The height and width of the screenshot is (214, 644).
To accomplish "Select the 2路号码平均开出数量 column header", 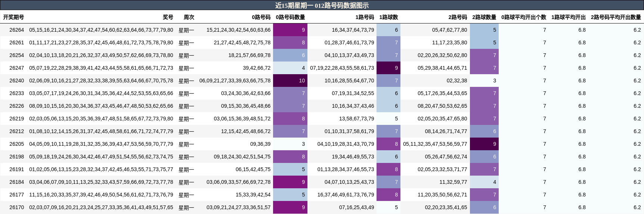I will coord(616,17).
